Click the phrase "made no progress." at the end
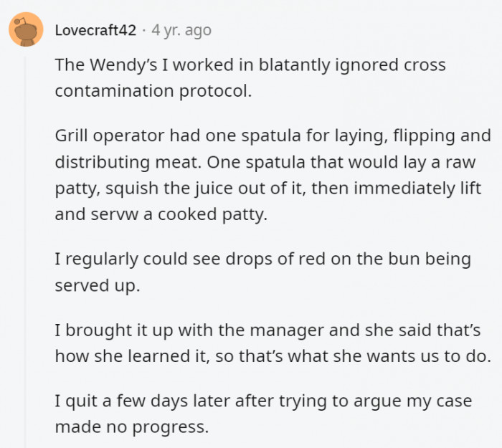The height and width of the screenshot is (448, 502). coord(131,426)
